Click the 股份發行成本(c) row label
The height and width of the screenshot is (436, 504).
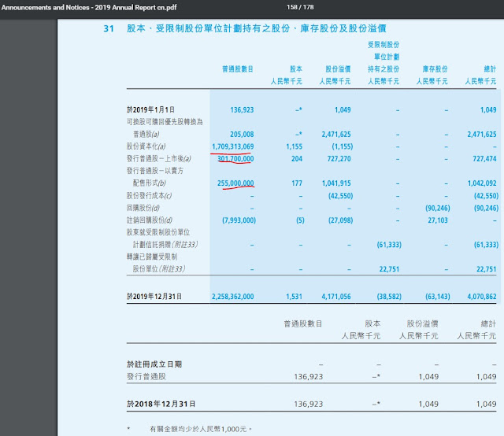[149, 196]
